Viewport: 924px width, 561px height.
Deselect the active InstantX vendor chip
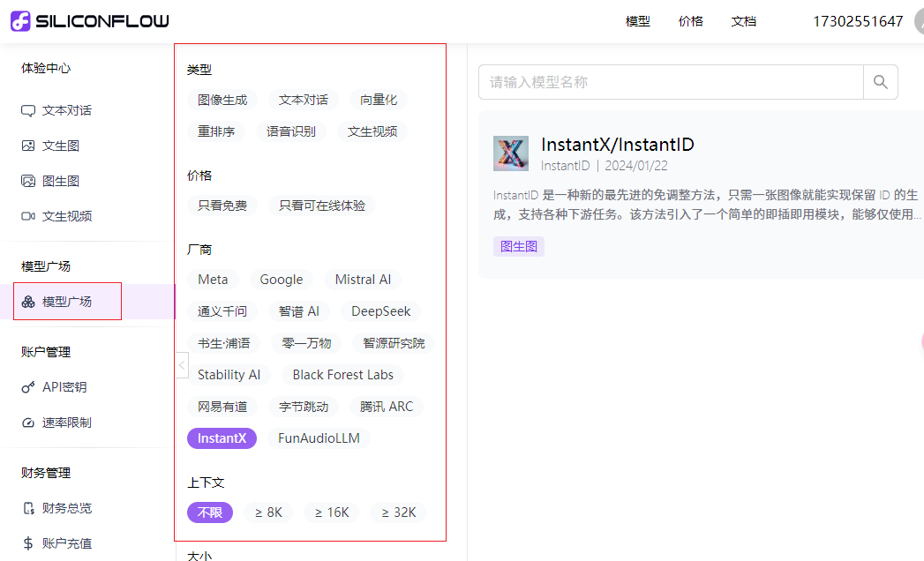coord(222,438)
